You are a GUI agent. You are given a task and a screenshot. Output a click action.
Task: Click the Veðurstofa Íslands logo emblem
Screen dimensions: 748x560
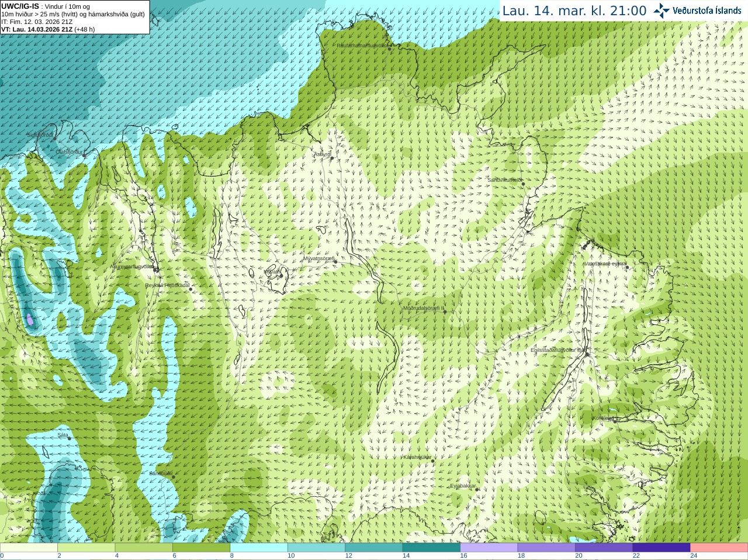coord(662,11)
